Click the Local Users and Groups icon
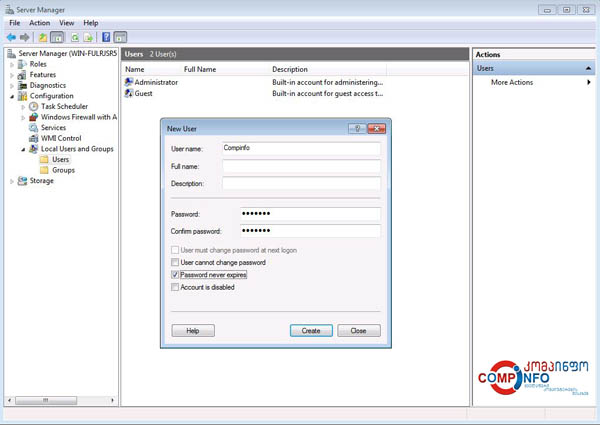The width and height of the screenshot is (600, 425). tap(34, 149)
